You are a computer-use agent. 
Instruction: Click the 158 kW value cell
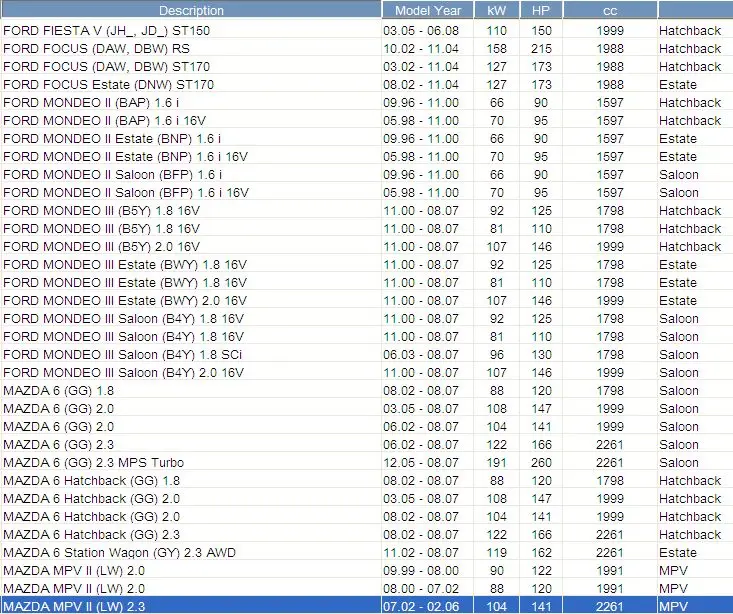pos(496,49)
